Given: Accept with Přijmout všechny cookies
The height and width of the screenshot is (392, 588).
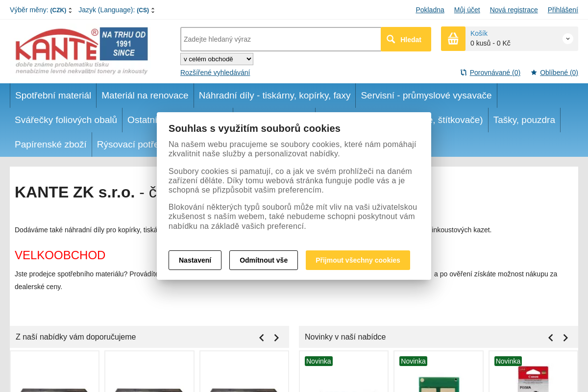Looking at the screenshot, I should (x=358, y=260).
